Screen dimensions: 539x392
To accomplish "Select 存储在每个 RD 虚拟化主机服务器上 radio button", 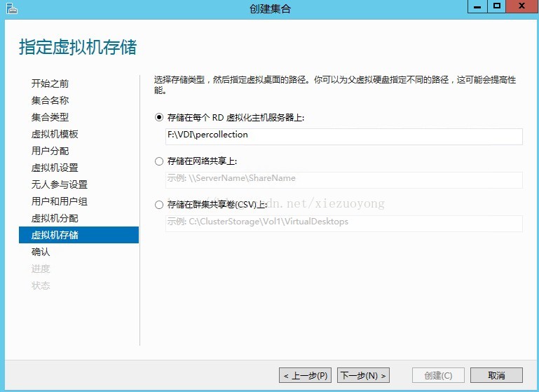I will pos(159,118).
